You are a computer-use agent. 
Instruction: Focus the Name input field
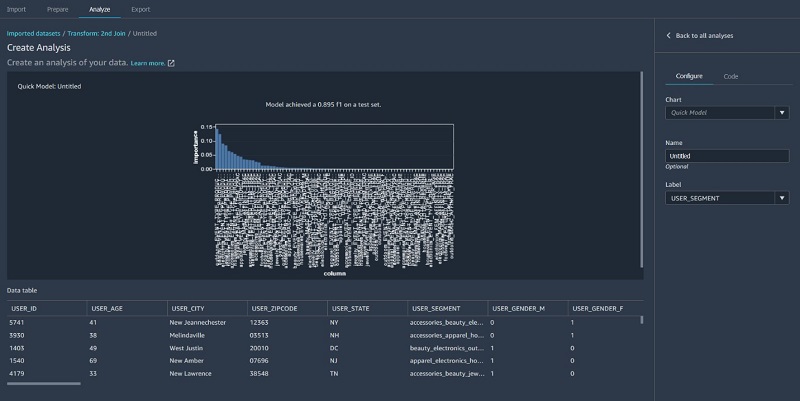click(x=727, y=156)
